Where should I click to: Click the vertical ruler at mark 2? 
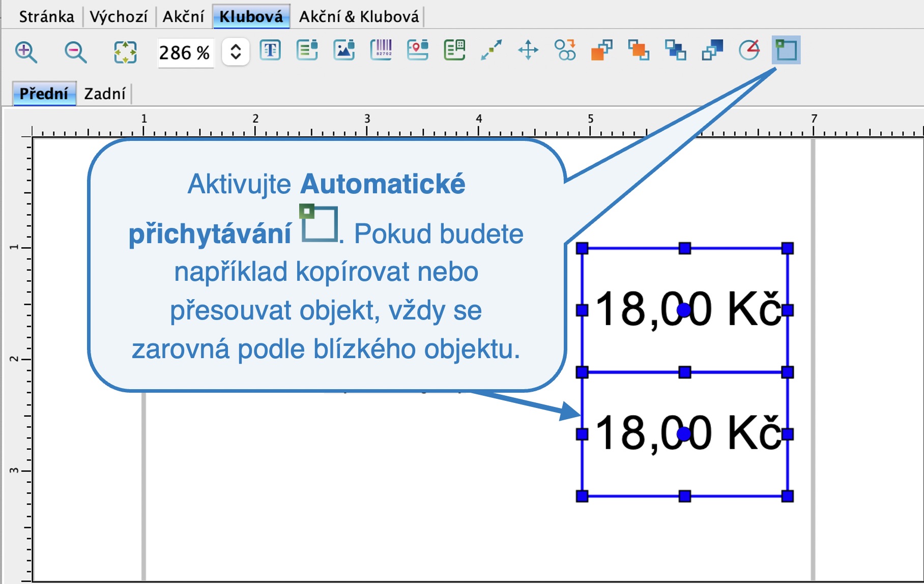pos(19,359)
